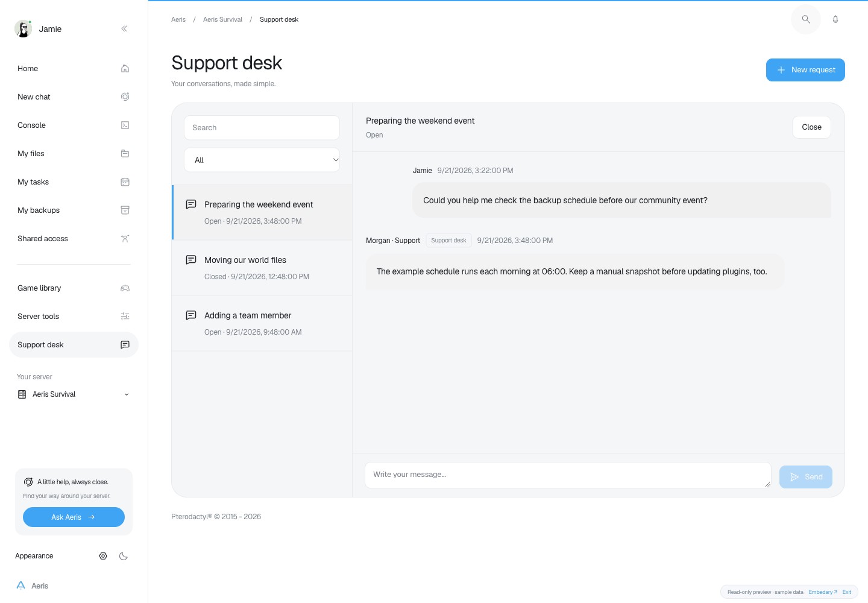The width and height of the screenshot is (868, 603).
Task: Click Aeris Survival breadcrumb link
Action: [222, 19]
